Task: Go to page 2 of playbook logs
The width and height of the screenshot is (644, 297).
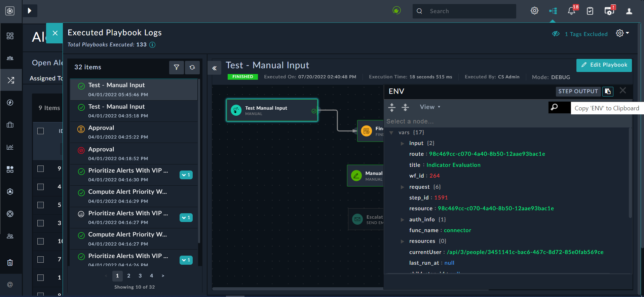Action: tap(129, 276)
